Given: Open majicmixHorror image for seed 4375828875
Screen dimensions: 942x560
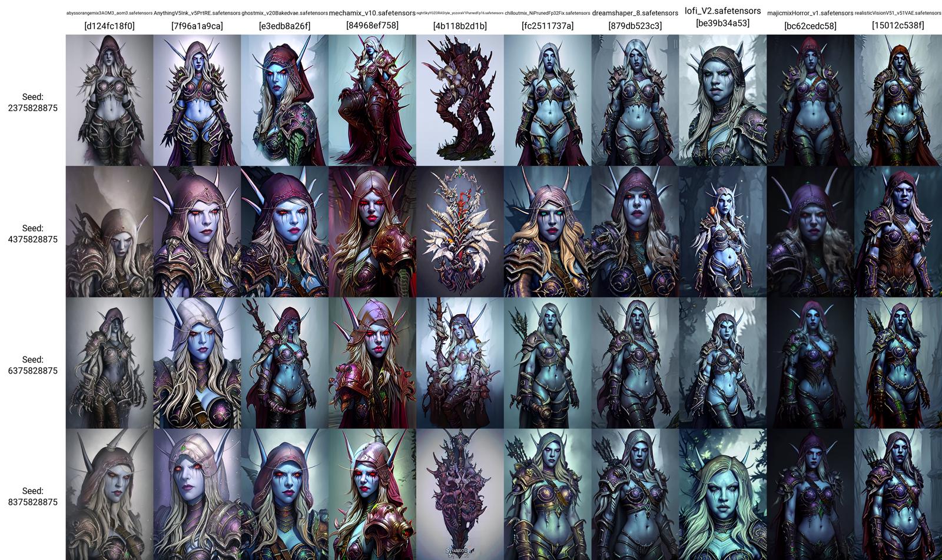Looking at the screenshot, I should (810, 231).
